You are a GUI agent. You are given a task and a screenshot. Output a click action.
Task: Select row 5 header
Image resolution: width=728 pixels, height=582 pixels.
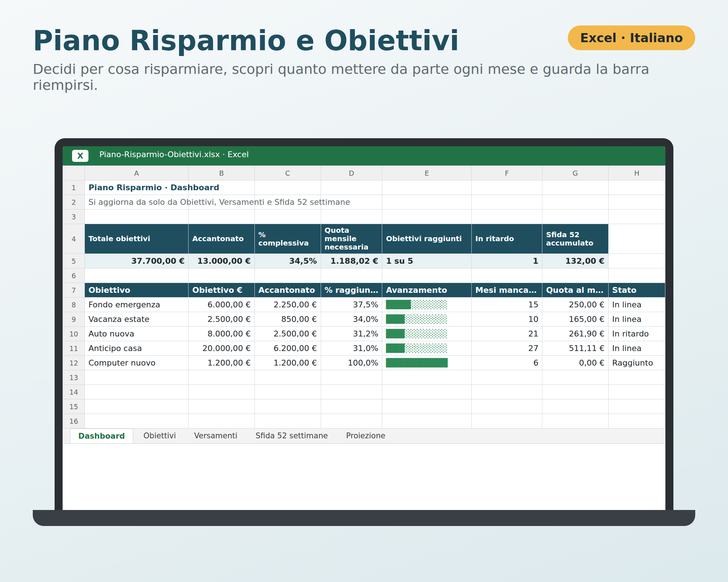[x=74, y=261]
